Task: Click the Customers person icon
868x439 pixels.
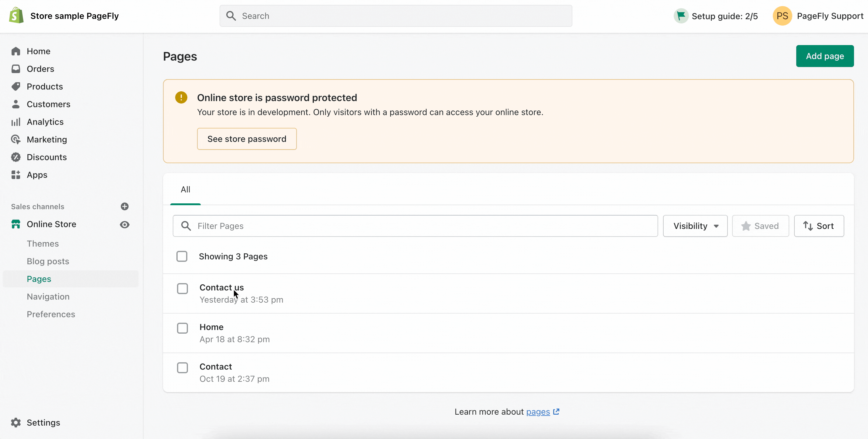Action: (x=16, y=104)
